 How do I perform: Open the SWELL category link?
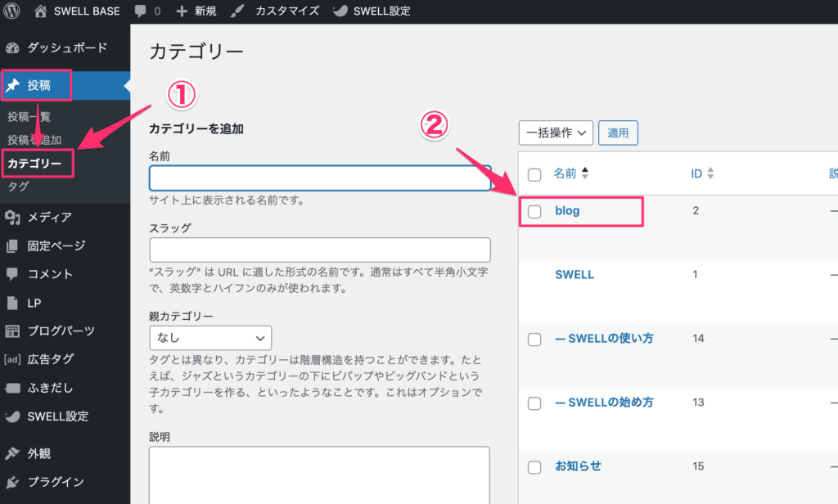[574, 274]
